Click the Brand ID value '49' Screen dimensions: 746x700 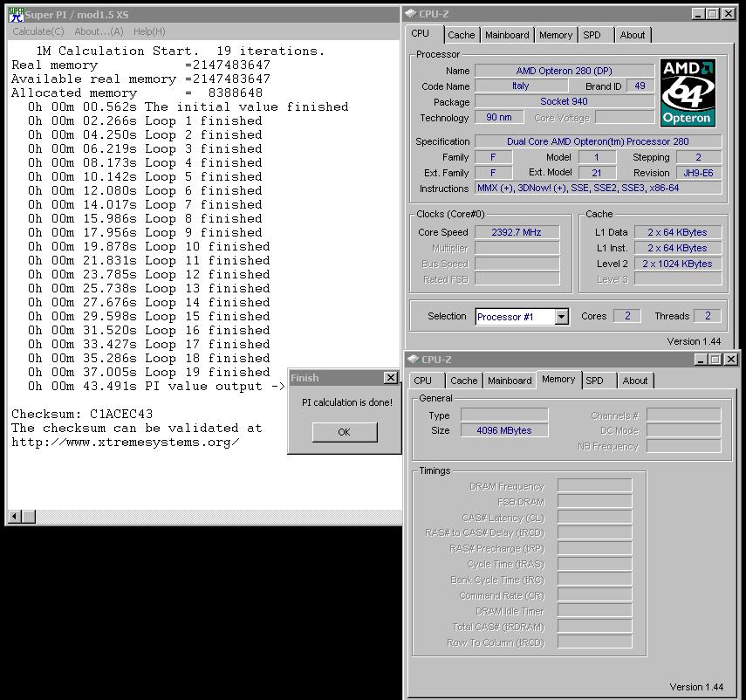tap(640, 86)
